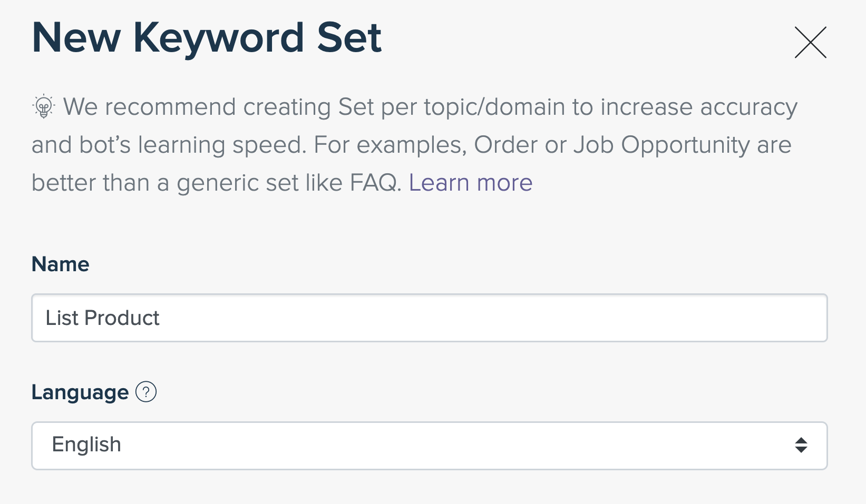
Task: Click the 'English' text in Language selector
Action: coord(86,445)
